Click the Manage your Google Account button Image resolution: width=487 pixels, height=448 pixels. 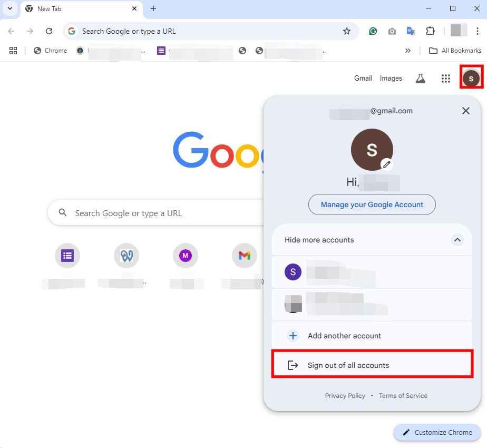(x=372, y=204)
